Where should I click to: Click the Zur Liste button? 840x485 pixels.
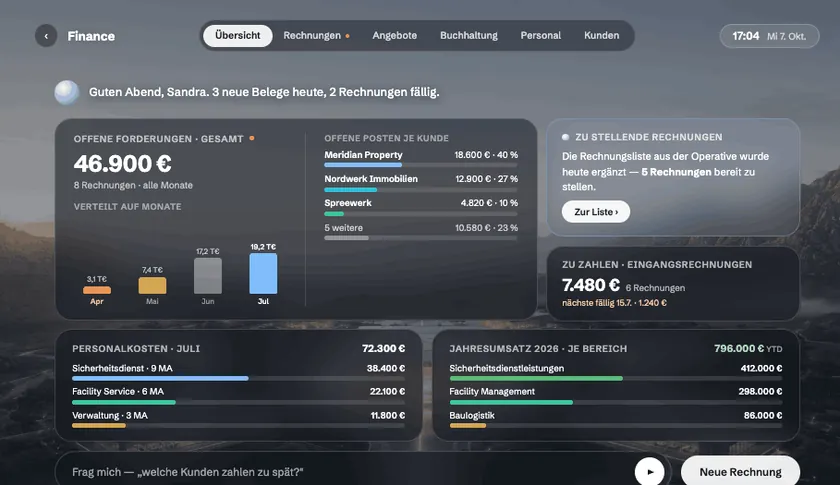tap(596, 212)
